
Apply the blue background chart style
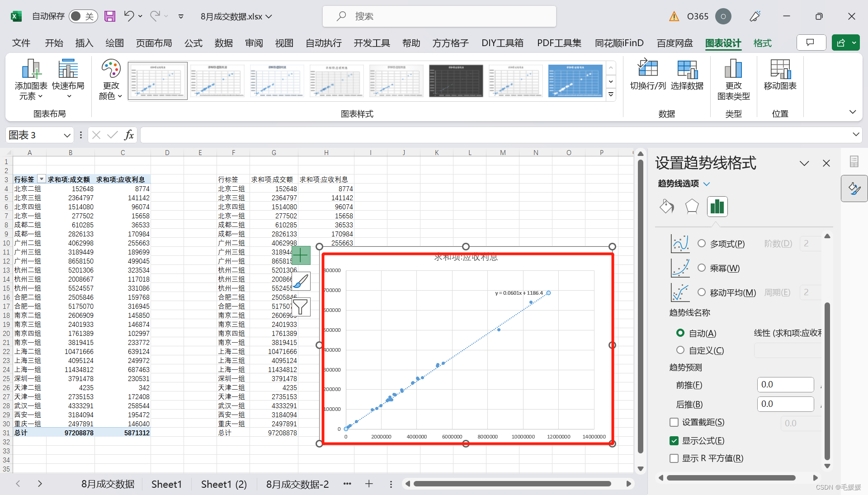(x=575, y=80)
